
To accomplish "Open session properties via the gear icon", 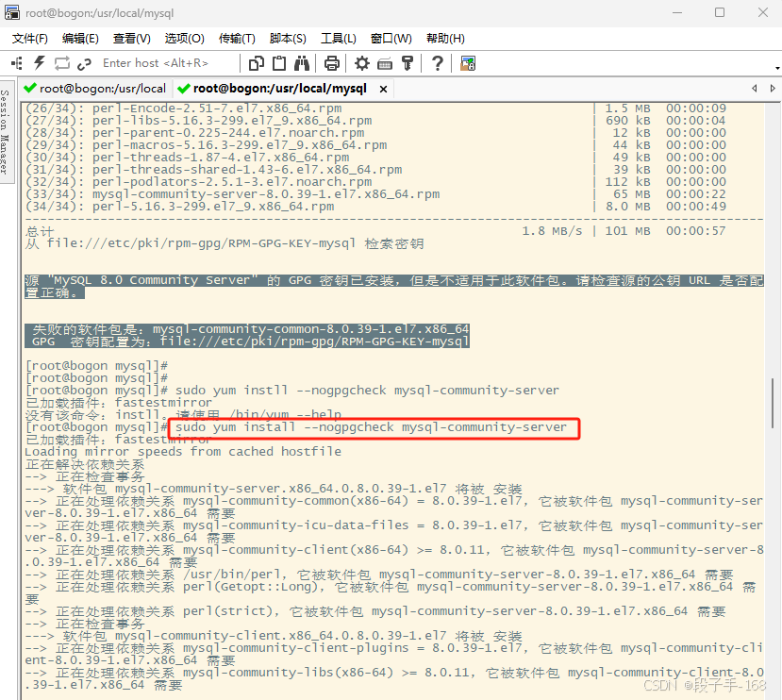I will [x=361, y=62].
